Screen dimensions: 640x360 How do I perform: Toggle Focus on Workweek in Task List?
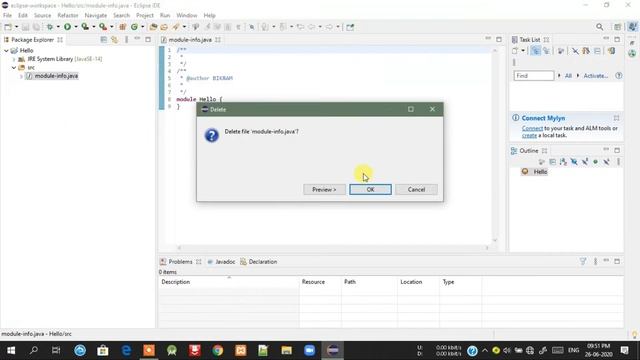pyautogui.click(x=561, y=51)
